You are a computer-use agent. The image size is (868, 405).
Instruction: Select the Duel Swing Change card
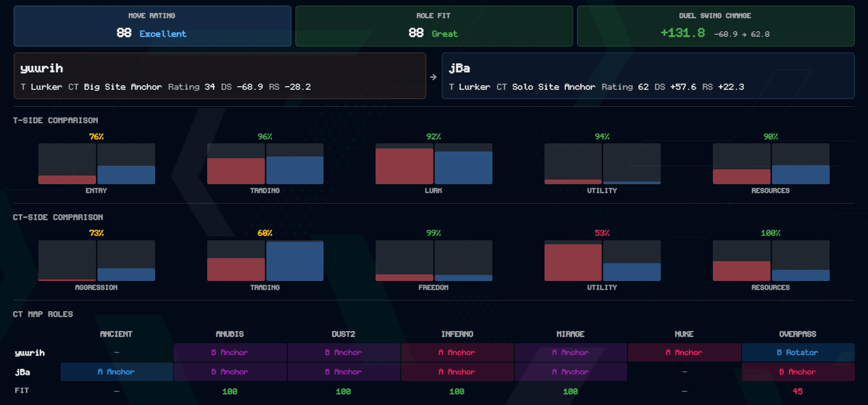[716, 26]
